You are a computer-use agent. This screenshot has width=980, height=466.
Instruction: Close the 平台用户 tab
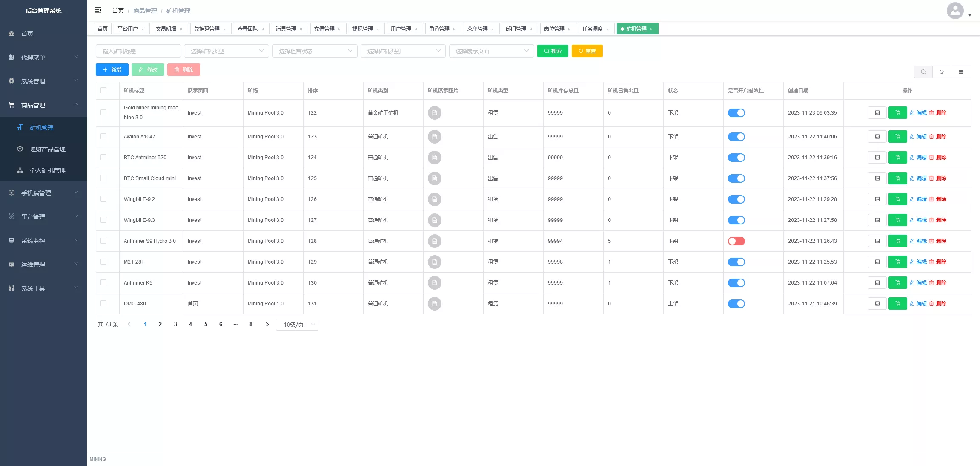[143, 29]
